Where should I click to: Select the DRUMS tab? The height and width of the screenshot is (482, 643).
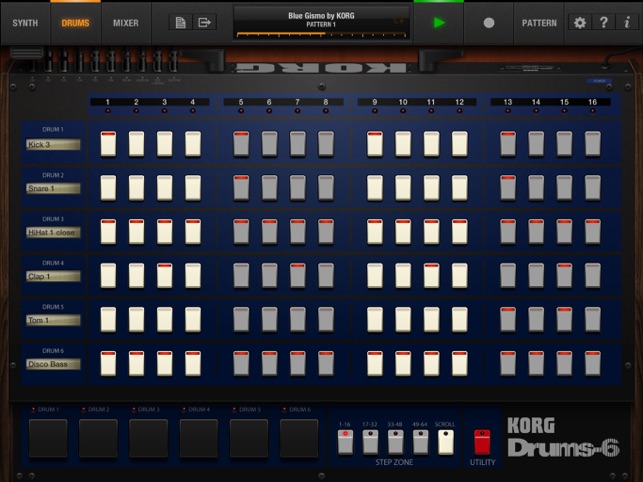tap(75, 23)
